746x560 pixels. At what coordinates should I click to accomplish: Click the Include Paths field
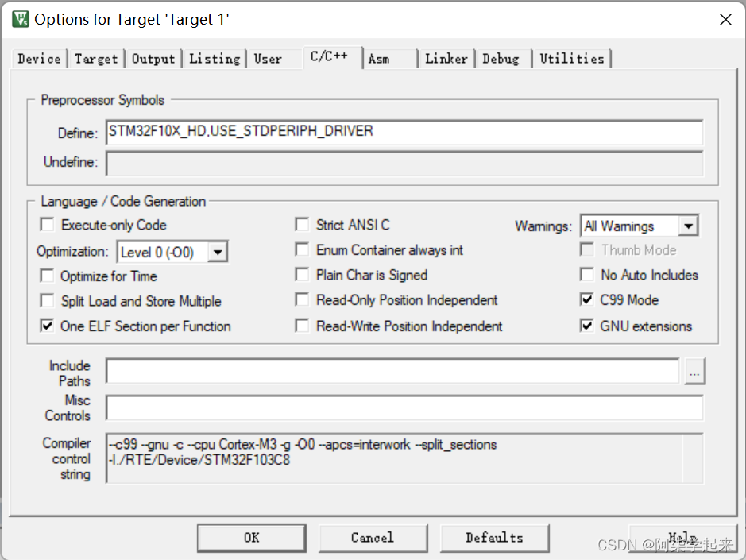pos(393,371)
